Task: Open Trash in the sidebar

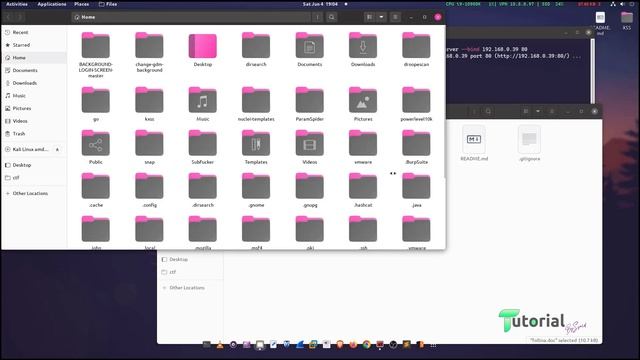Action: pyautogui.click(x=33, y=133)
